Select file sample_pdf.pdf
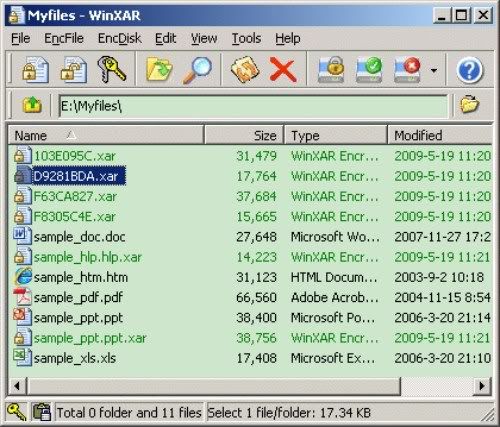 78,298
